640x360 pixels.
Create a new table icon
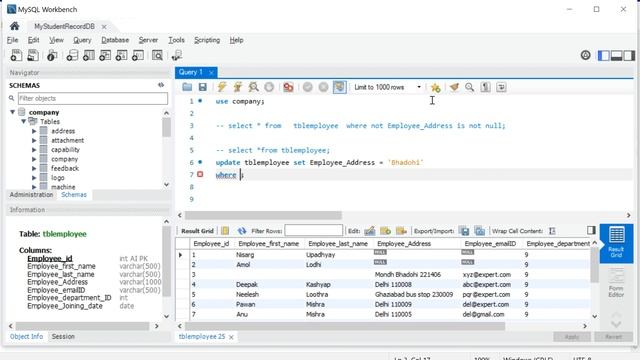(x=89, y=55)
